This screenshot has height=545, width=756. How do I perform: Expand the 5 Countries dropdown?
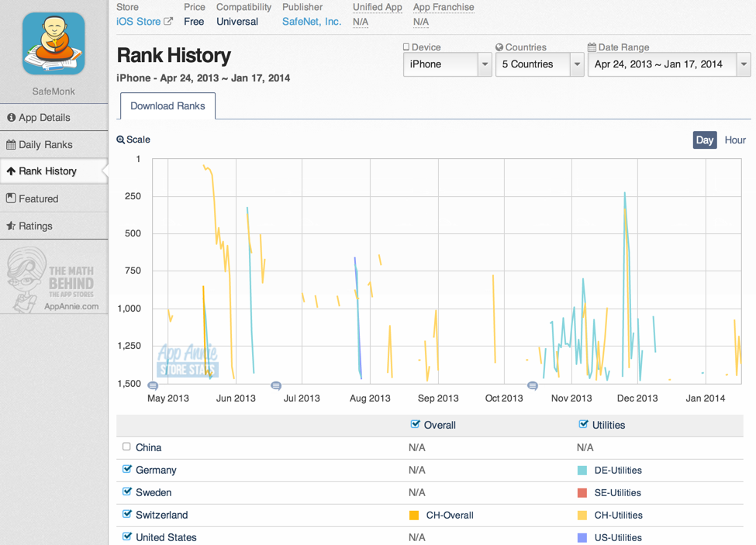(539, 64)
